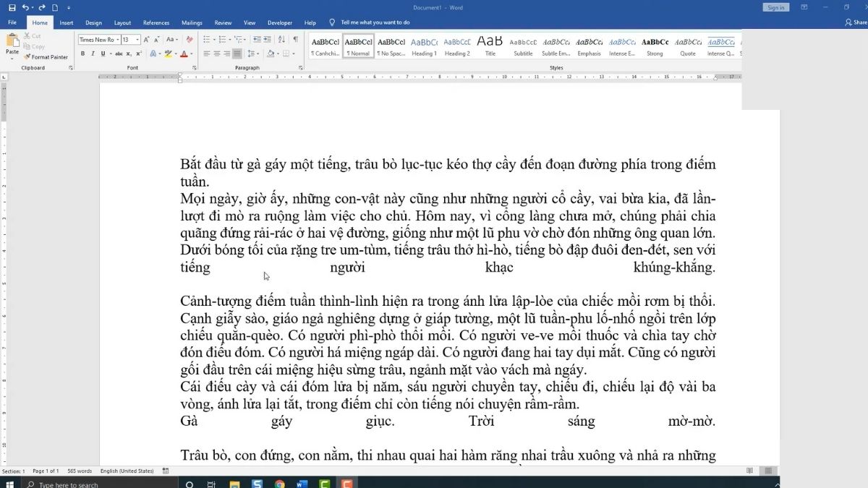Screen dimensions: 868x488
Task: Open the Review tab
Action: [223, 22]
